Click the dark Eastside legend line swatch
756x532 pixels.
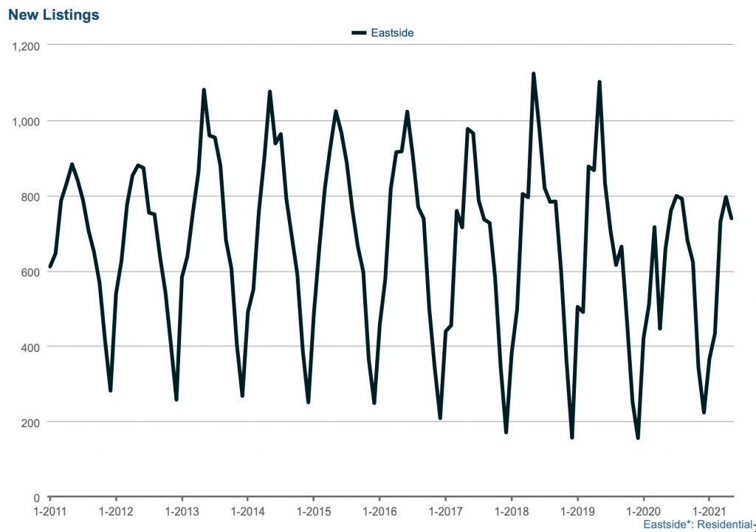[x=360, y=32]
